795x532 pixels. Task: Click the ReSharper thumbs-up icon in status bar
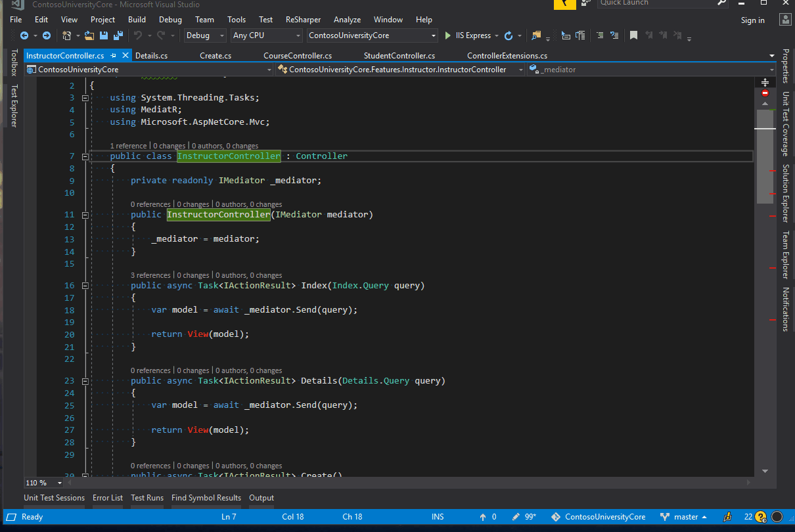(x=727, y=517)
